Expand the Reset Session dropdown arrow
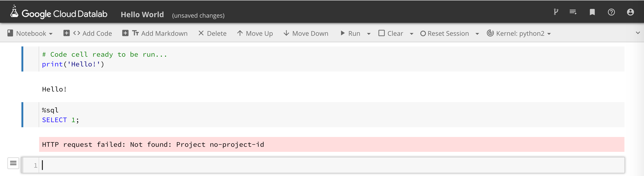The width and height of the screenshot is (644, 176). [477, 34]
